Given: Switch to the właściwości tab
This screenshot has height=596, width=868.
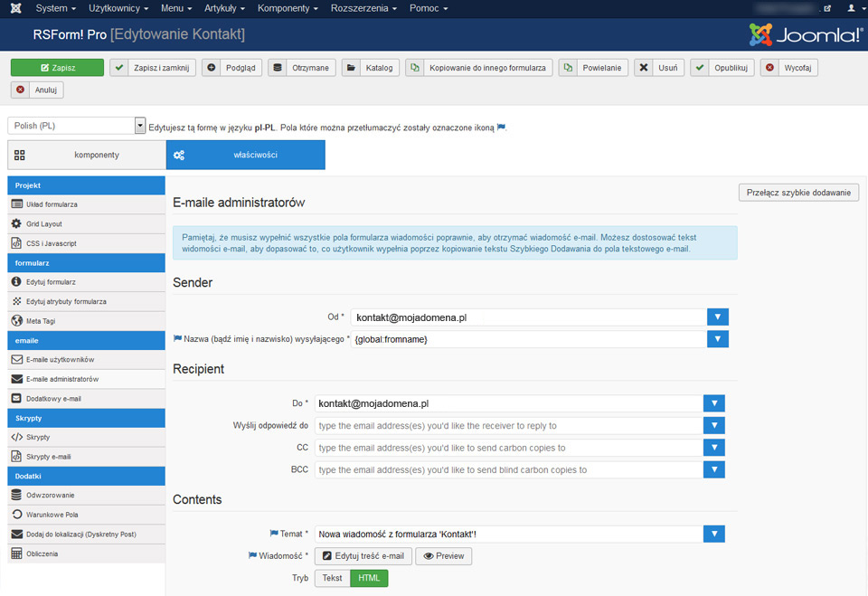Looking at the screenshot, I should point(246,155).
